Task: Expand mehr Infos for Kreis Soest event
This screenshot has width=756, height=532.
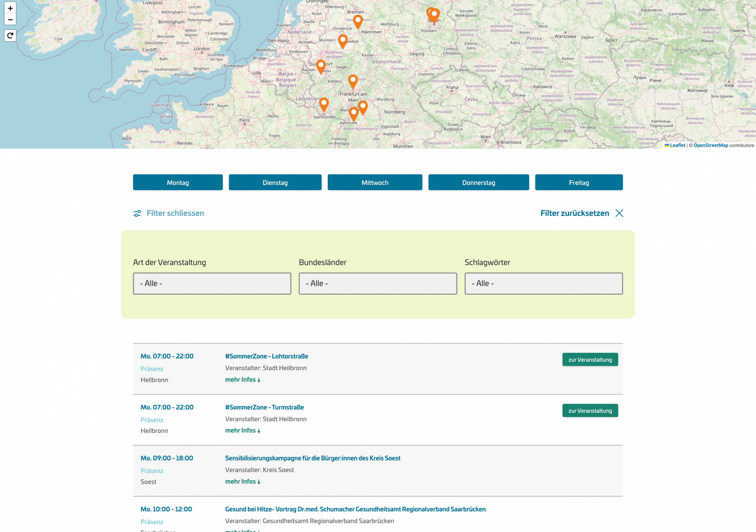Action: click(242, 481)
